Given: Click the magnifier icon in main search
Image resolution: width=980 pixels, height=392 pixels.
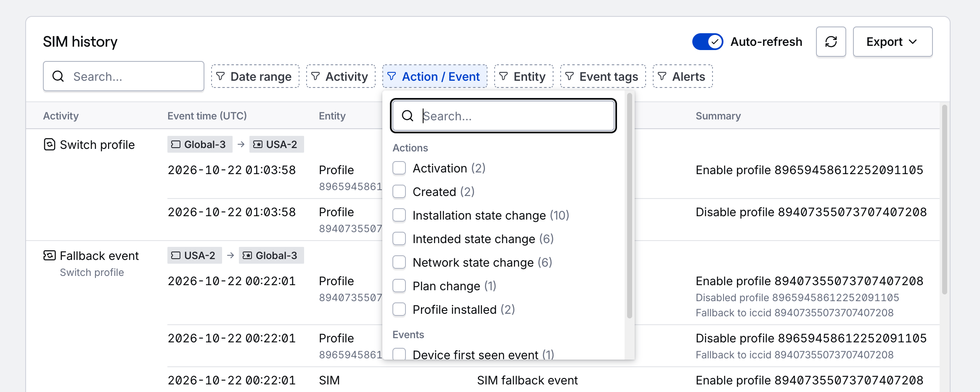Looking at the screenshot, I should [x=58, y=76].
